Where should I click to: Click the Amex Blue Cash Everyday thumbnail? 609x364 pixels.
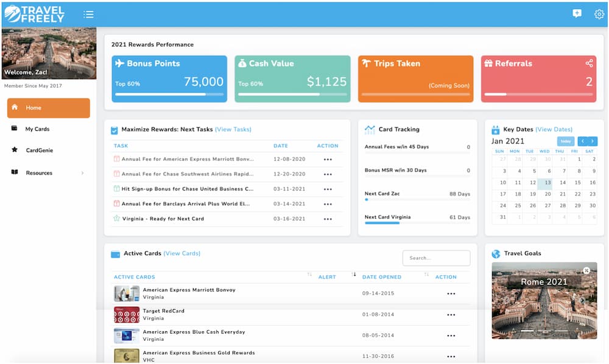127,335
